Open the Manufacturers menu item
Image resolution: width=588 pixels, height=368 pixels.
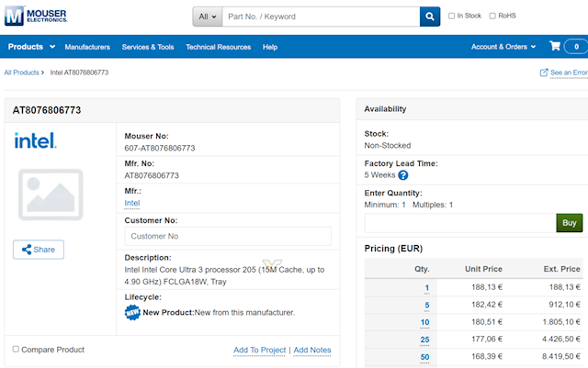coord(87,47)
